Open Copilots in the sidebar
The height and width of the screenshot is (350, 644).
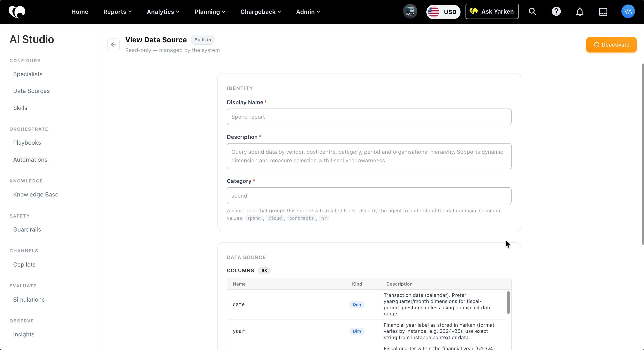point(24,265)
